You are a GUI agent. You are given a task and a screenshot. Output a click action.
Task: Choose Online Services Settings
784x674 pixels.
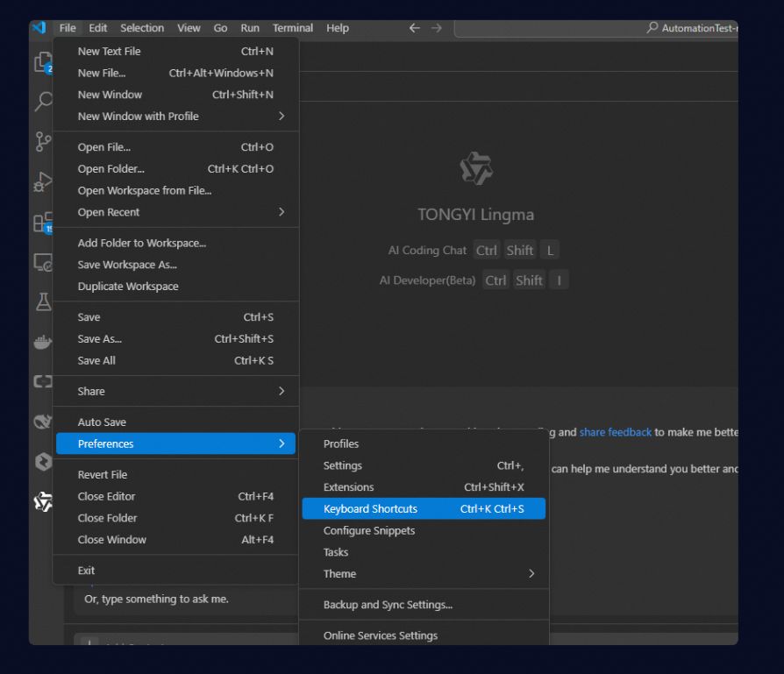pyautogui.click(x=424, y=635)
